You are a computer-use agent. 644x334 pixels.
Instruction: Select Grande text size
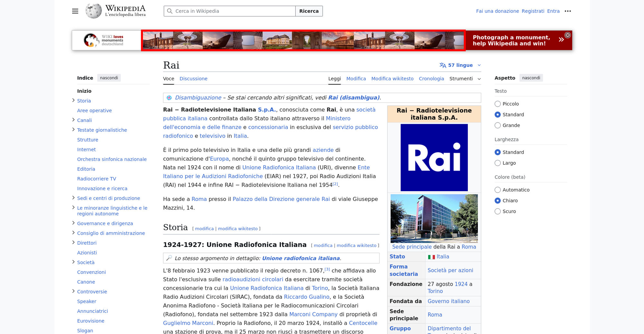497,125
